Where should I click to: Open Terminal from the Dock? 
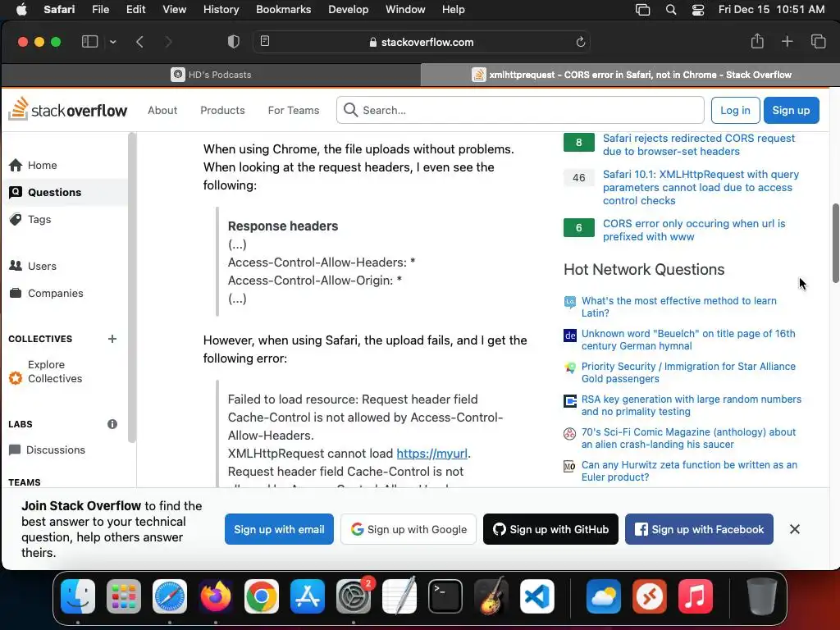[x=445, y=596]
